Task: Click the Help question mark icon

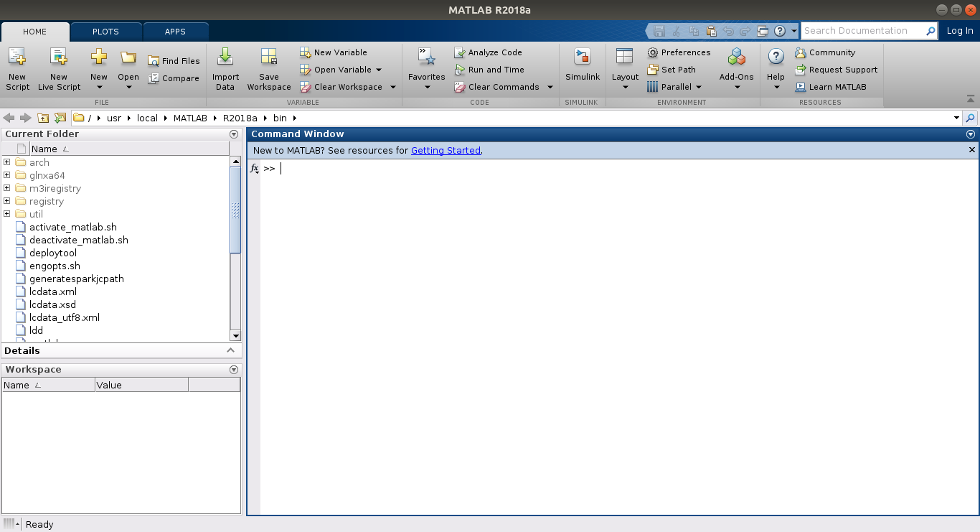Action: coord(776,57)
